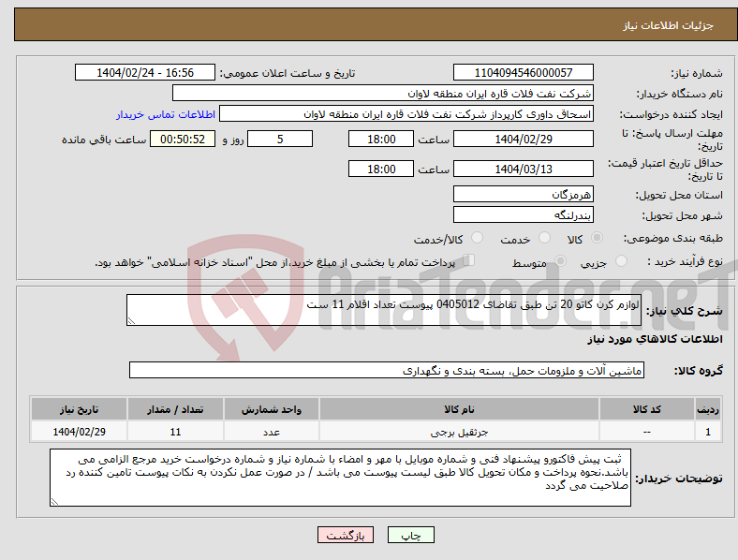Click the price validity time 18:00 field

[x=381, y=169]
